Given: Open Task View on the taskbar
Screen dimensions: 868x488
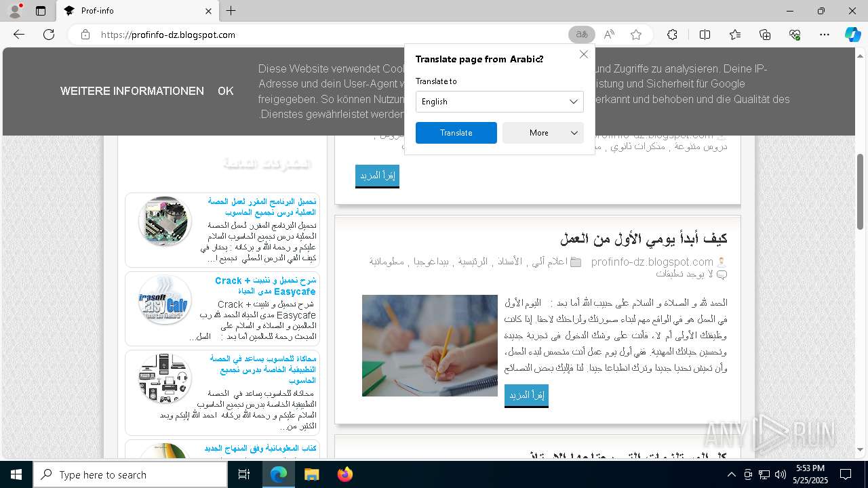Looking at the screenshot, I should coord(245,474).
